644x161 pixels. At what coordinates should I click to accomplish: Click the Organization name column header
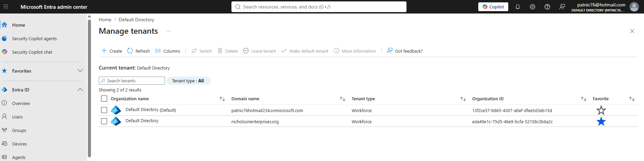point(130,99)
